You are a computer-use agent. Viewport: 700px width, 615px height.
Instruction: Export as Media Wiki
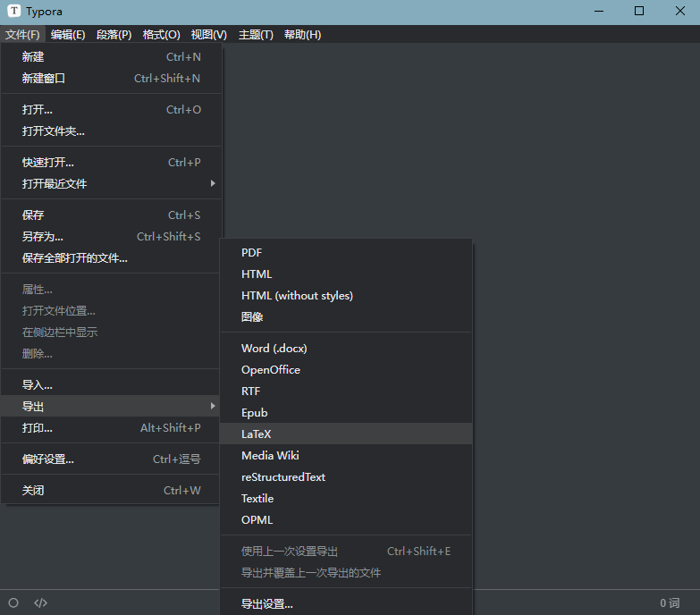point(346,455)
